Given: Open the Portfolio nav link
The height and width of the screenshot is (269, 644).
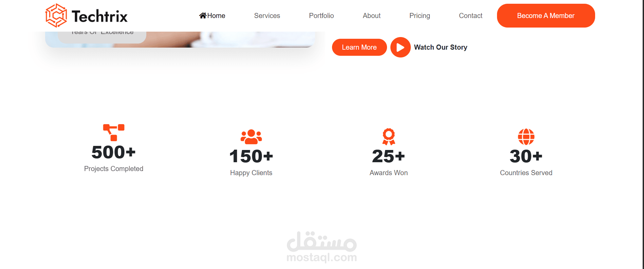Looking at the screenshot, I should pyautogui.click(x=321, y=16).
